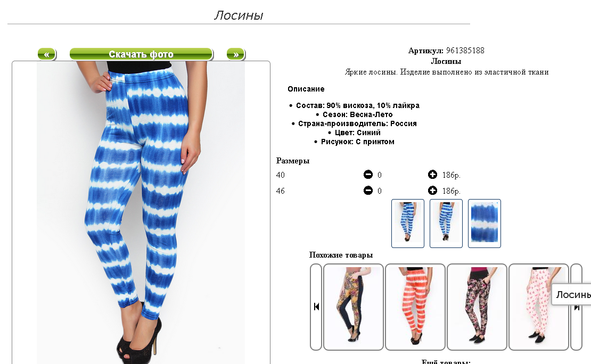Increase quantity for size 40
Viewport: 591px width, 364px height.
point(432,175)
